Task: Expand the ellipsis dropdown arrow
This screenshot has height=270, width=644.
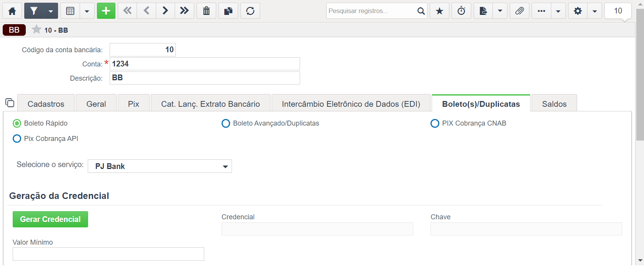Action: (x=558, y=11)
